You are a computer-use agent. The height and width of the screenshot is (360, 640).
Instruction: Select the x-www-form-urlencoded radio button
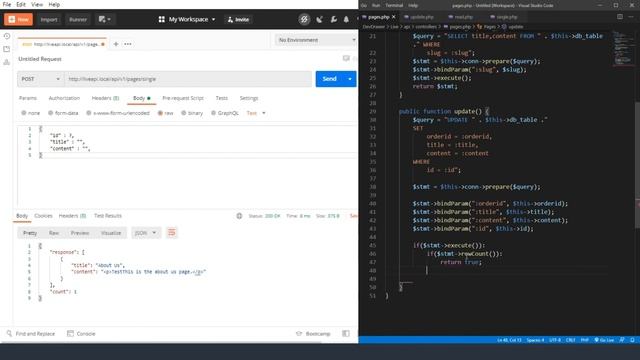[x=89, y=113]
